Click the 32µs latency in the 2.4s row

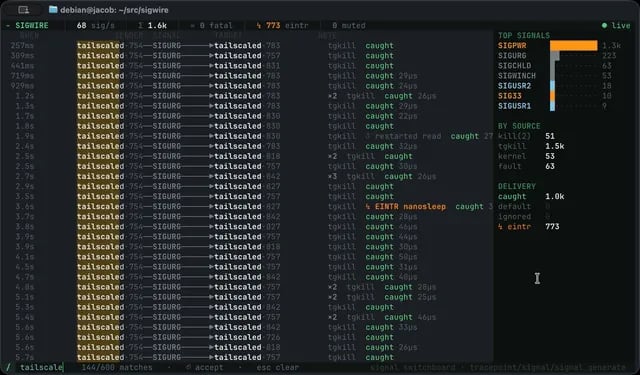pyautogui.click(x=408, y=146)
